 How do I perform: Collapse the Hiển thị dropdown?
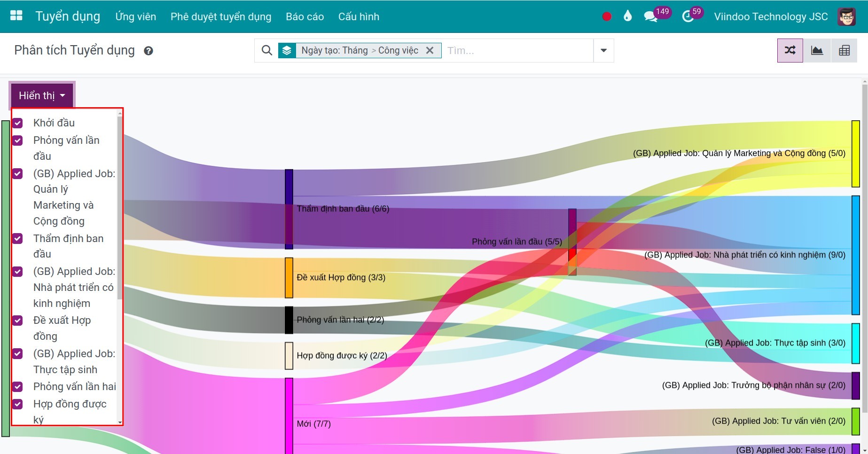(x=42, y=95)
